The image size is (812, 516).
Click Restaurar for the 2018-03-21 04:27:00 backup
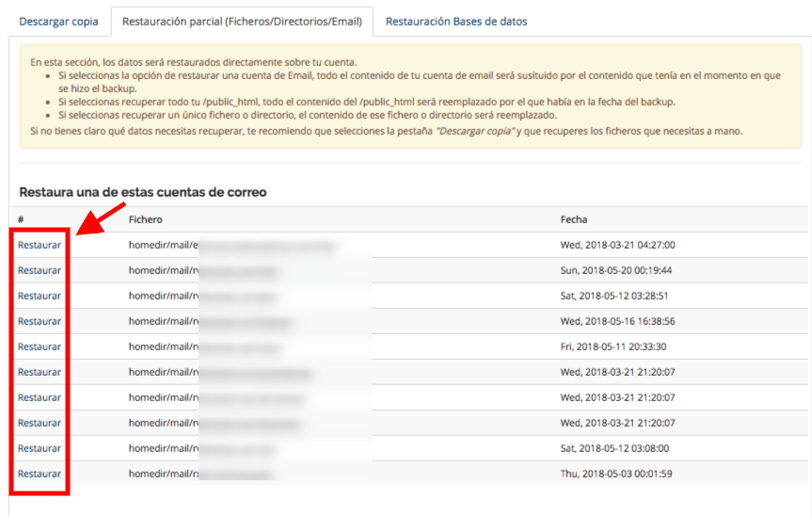coord(40,245)
